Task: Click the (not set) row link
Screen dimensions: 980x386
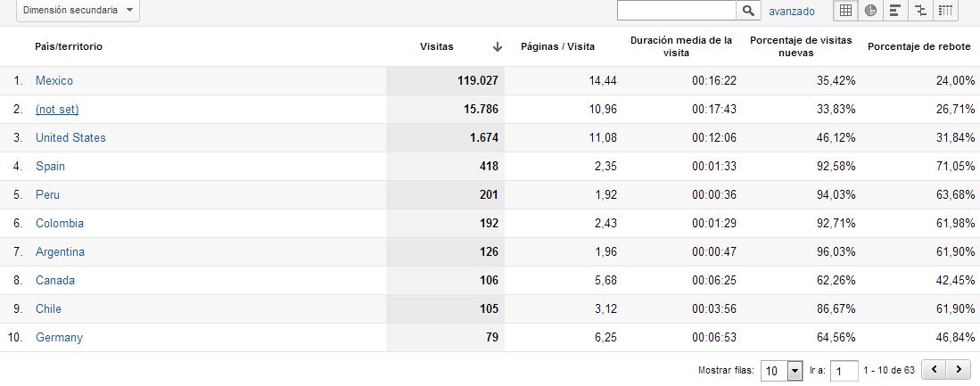Action: tap(57, 110)
